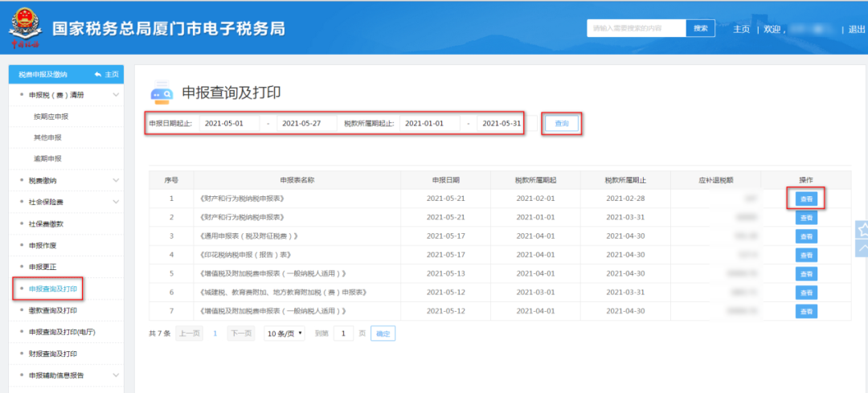The height and width of the screenshot is (393, 868).
Task: Click 退出 logout link in header
Action: (857, 29)
